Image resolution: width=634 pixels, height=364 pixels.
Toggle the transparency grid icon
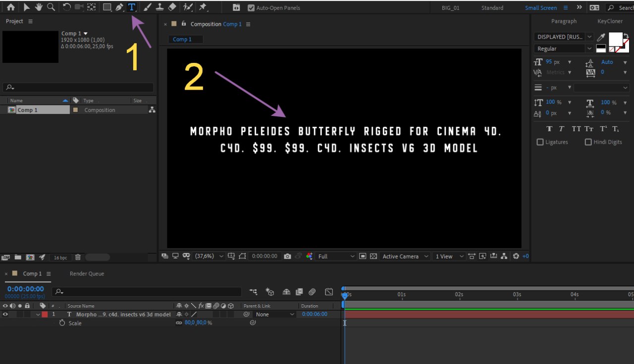(373, 256)
